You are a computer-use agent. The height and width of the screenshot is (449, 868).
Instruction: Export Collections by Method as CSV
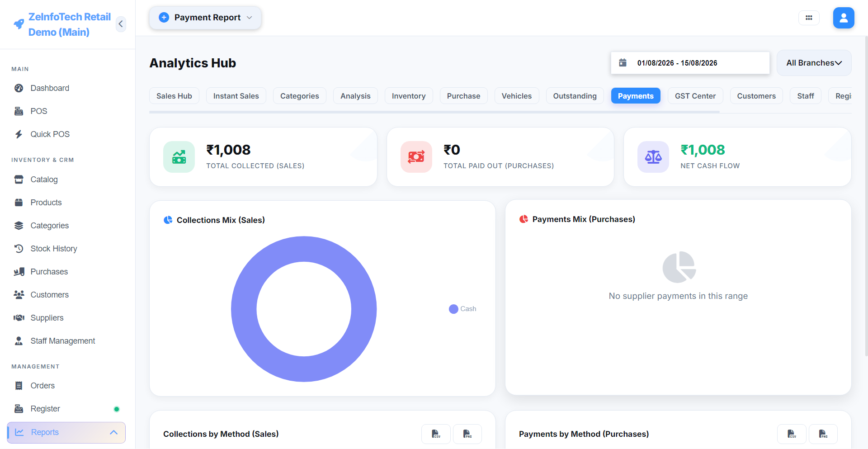(436, 434)
